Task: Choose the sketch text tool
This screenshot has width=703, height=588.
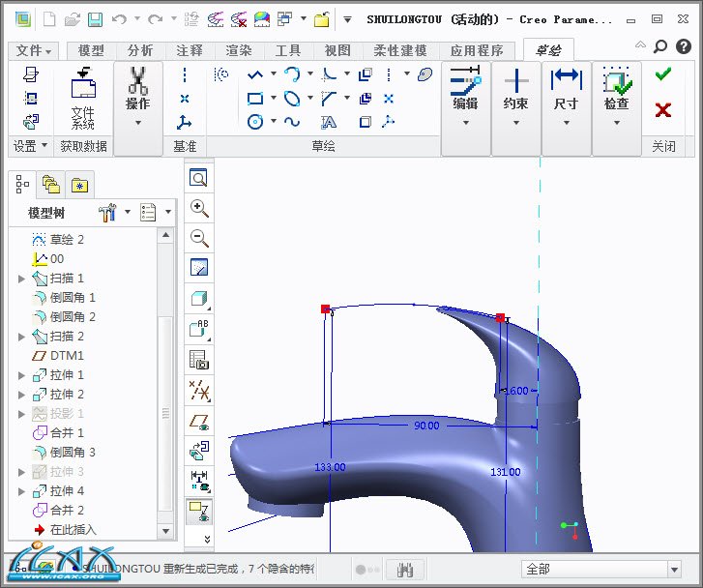Action: [329, 122]
